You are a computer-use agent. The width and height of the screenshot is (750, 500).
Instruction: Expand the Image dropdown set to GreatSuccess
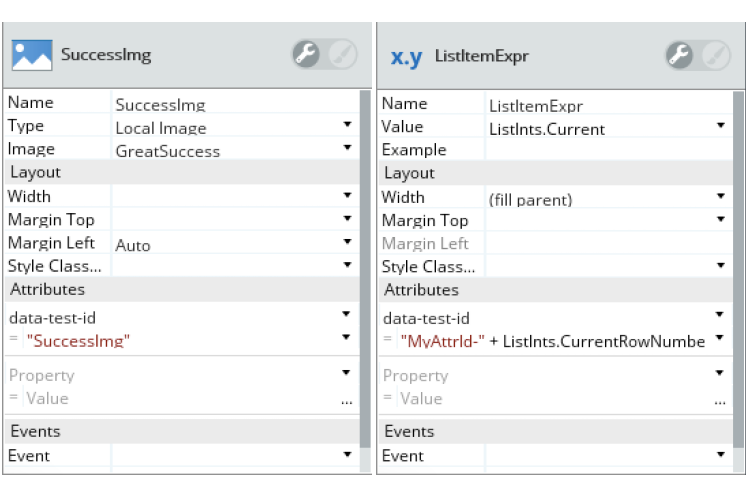coord(347,148)
